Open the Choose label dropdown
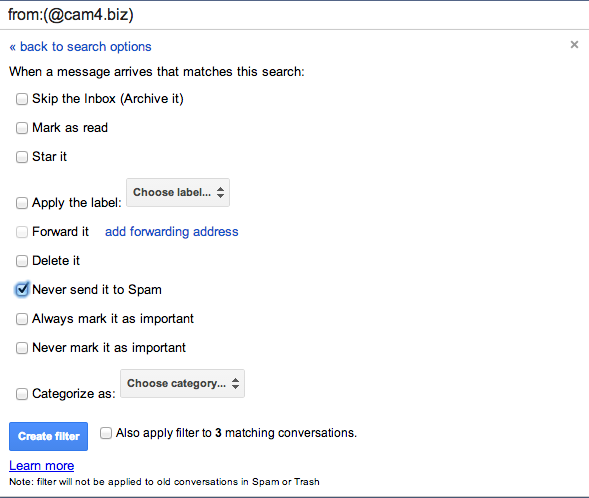 coord(178,192)
